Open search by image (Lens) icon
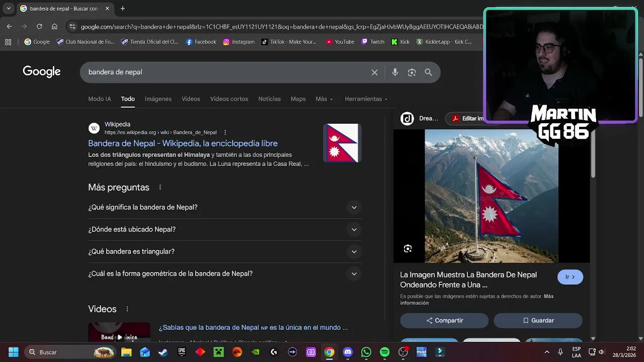 (x=412, y=72)
